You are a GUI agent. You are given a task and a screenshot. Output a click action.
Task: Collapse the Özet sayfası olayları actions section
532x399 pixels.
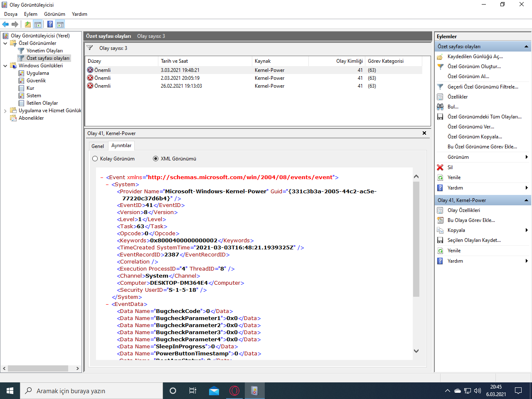point(526,47)
